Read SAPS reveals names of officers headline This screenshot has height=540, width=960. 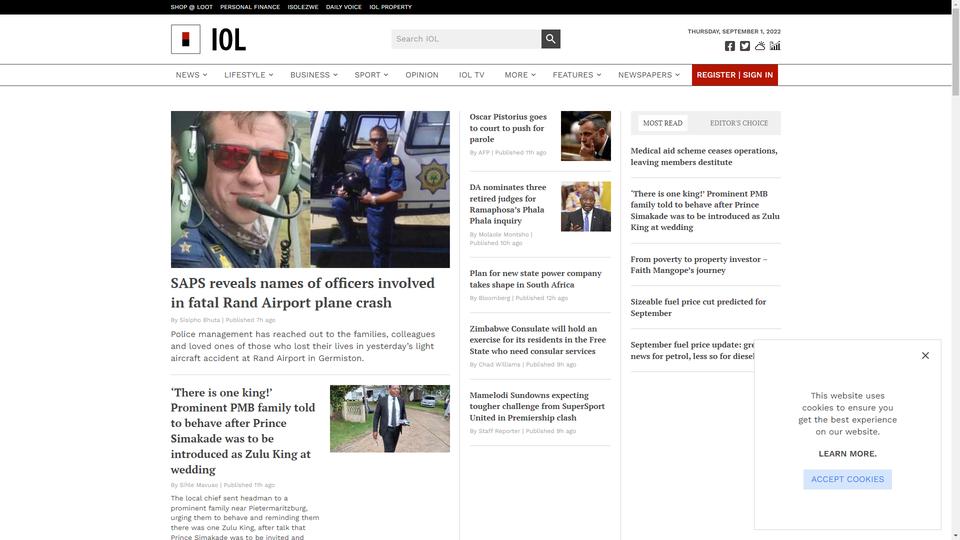click(x=302, y=293)
